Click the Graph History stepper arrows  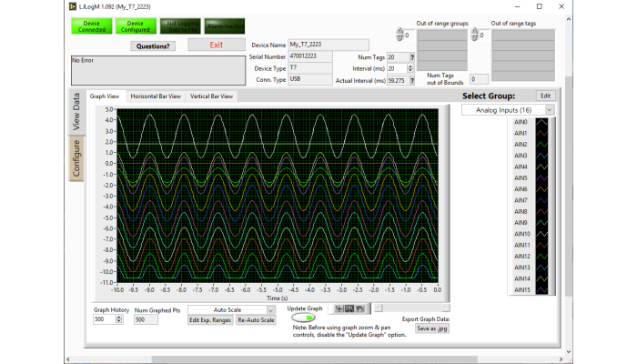[x=119, y=319]
